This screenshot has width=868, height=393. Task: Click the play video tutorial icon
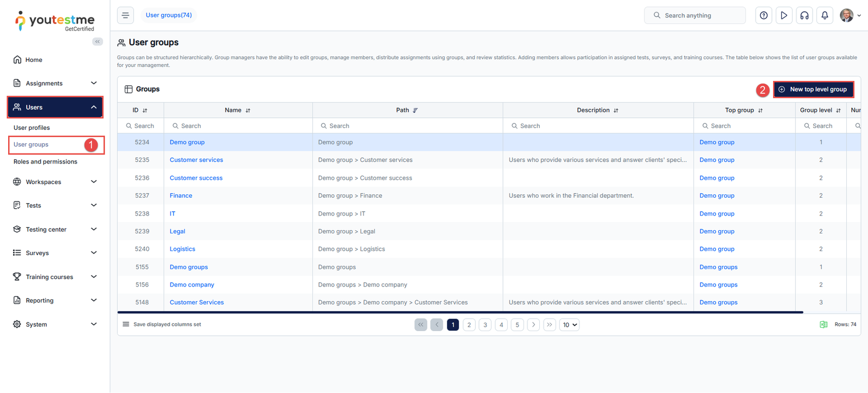pos(784,15)
